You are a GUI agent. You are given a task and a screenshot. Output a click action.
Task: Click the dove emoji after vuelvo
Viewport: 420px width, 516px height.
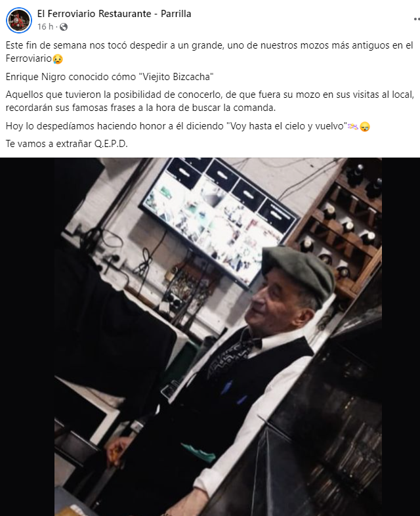pyautogui.click(x=353, y=126)
